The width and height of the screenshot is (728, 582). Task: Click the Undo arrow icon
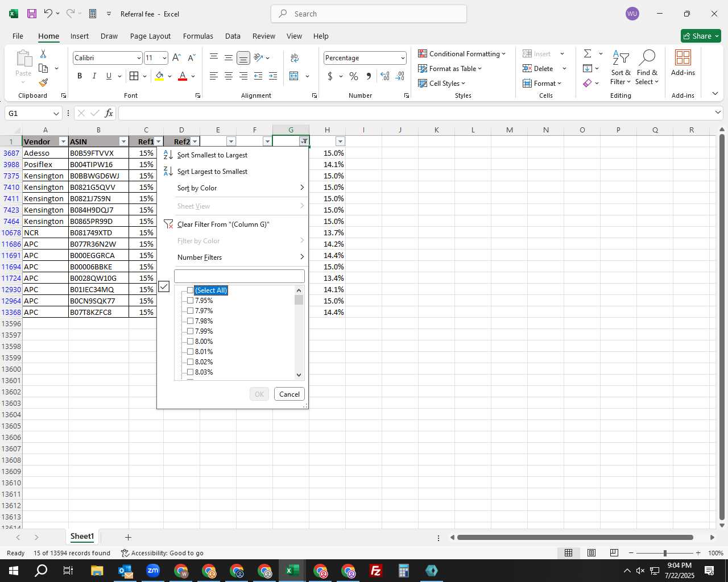point(48,14)
